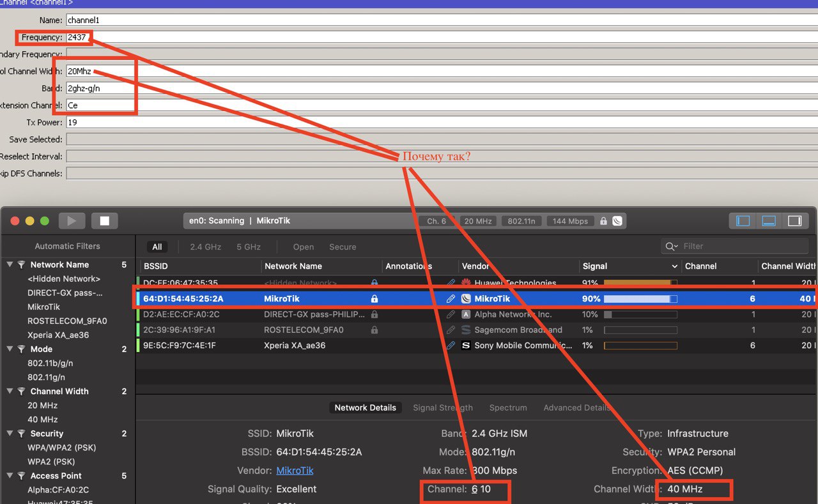Click the Filter search field
This screenshot has width=818, height=504.
[734, 246]
